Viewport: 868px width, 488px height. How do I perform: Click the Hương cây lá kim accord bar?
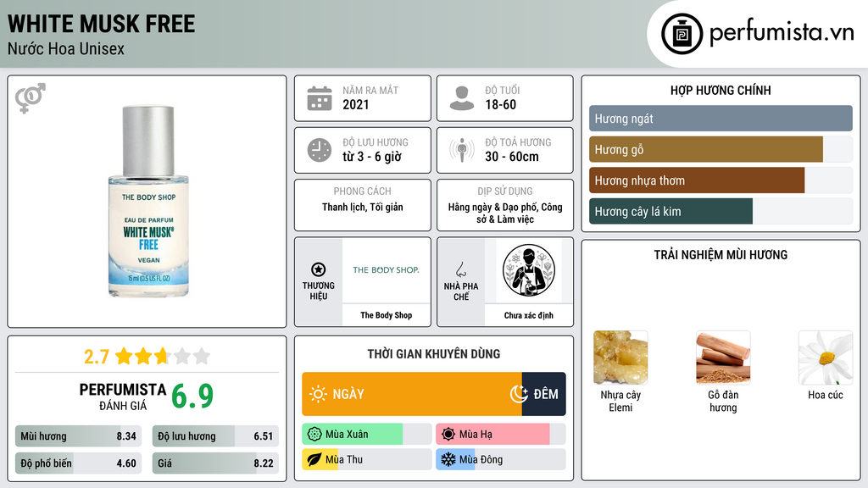coord(721,211)
